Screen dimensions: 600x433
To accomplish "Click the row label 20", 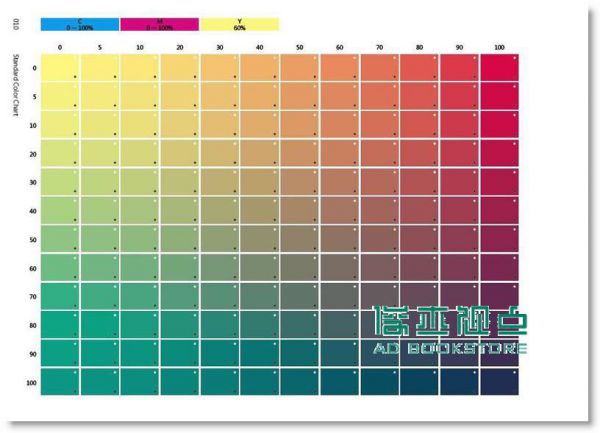I will coord(33,154).
